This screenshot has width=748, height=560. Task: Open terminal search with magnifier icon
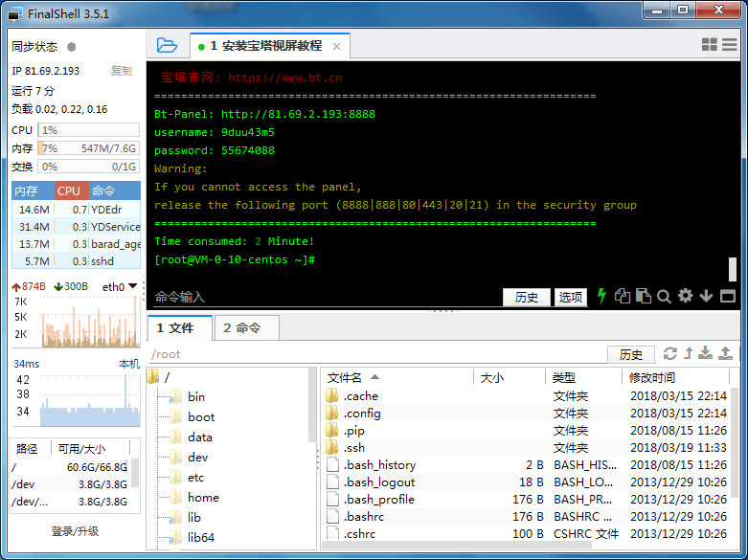[x=664, y=297]
